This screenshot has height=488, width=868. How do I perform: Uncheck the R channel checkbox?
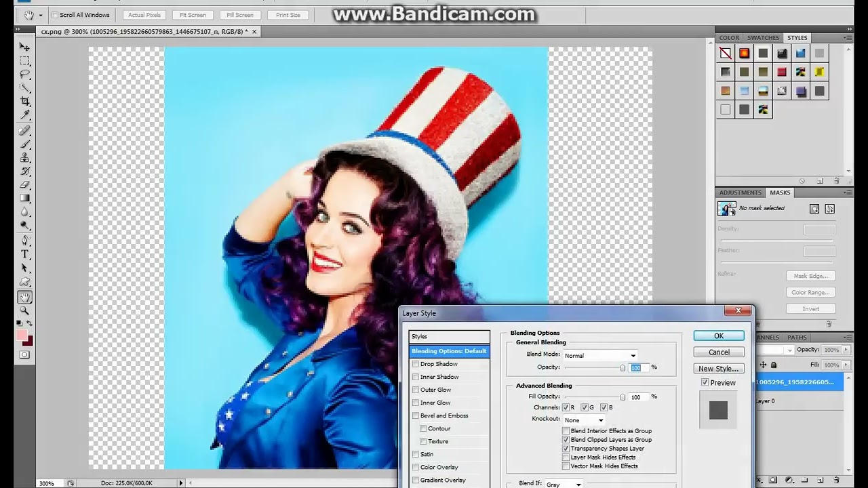pos(566,407)
